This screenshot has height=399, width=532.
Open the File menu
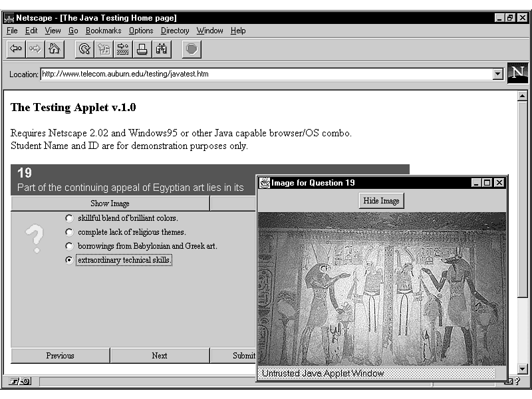[12, 31]
